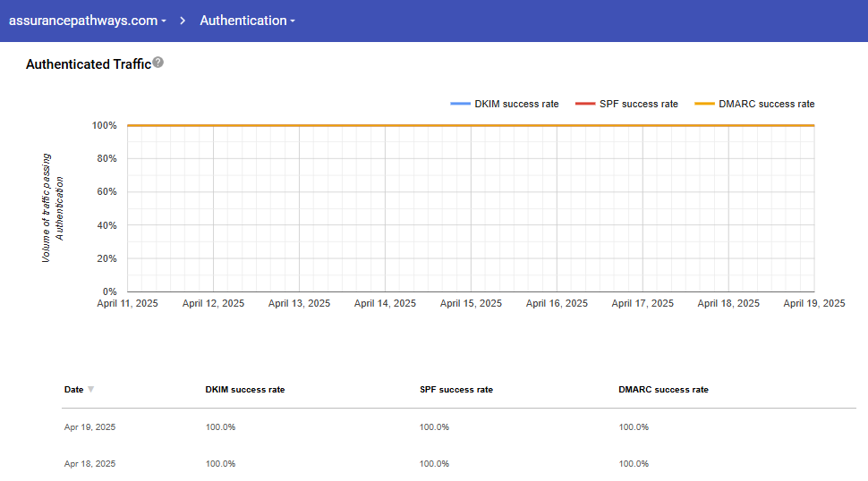Open help icon beside Authenticated Traffic
Image resolution: width=868 pixels, height=481 pixels.
(158, 63)
